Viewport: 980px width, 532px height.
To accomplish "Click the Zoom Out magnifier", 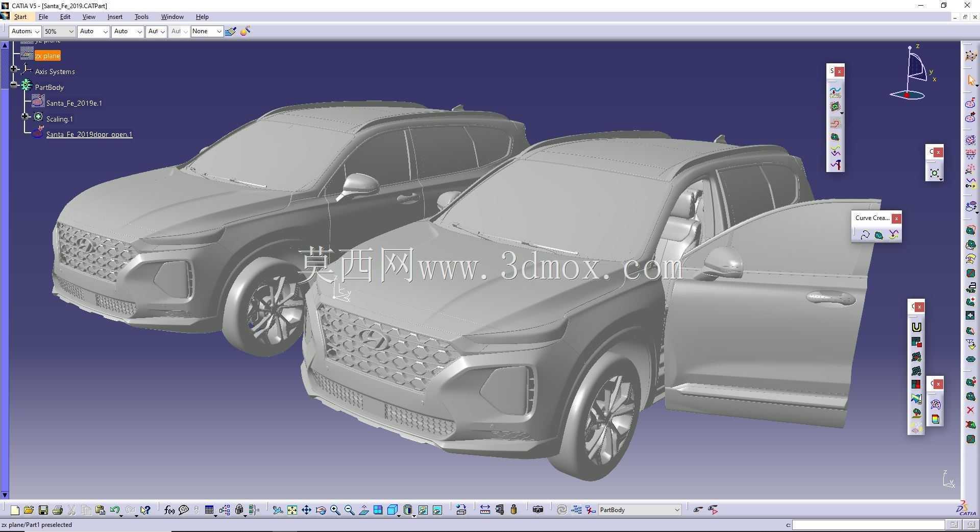I will click(349, 510).
